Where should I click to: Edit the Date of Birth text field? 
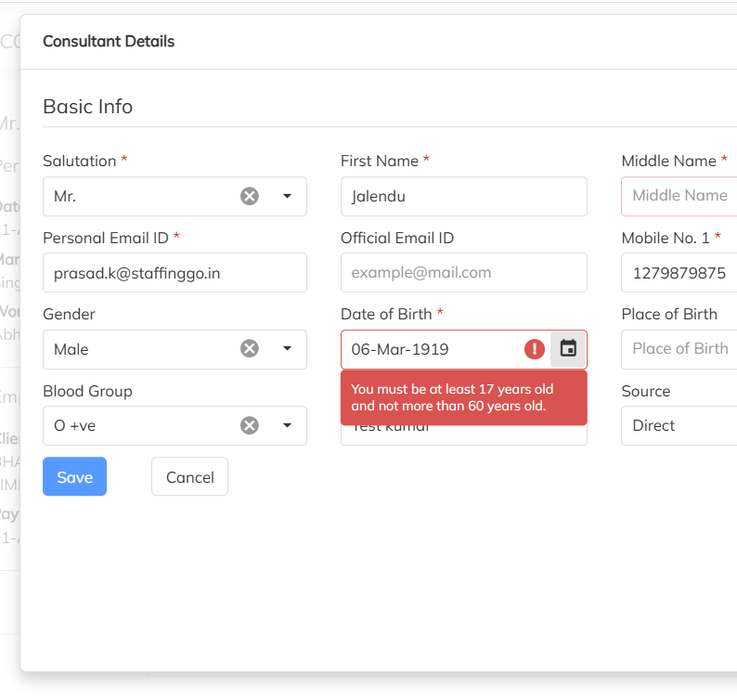click(x=427, y=349)
